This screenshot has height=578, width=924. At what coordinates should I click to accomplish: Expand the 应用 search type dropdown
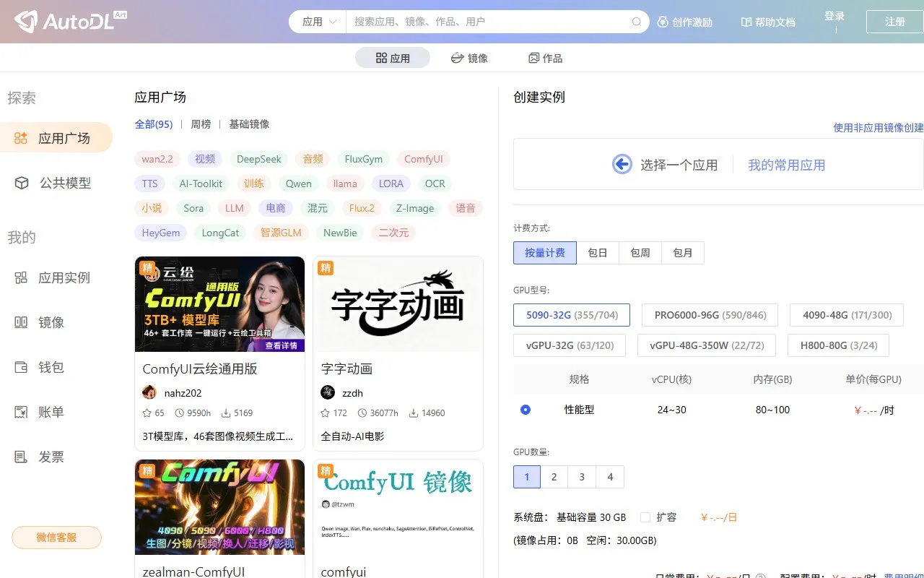tap(318, 22)
